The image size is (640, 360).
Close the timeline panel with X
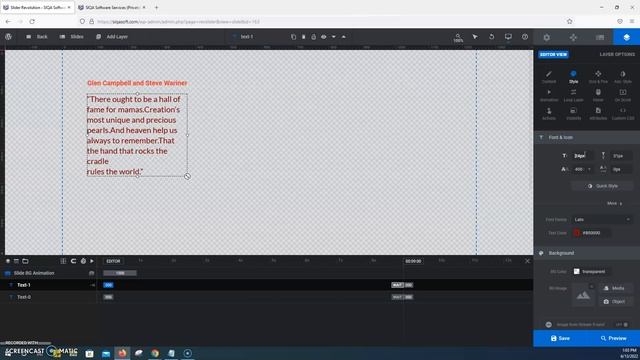click(527, 261)
